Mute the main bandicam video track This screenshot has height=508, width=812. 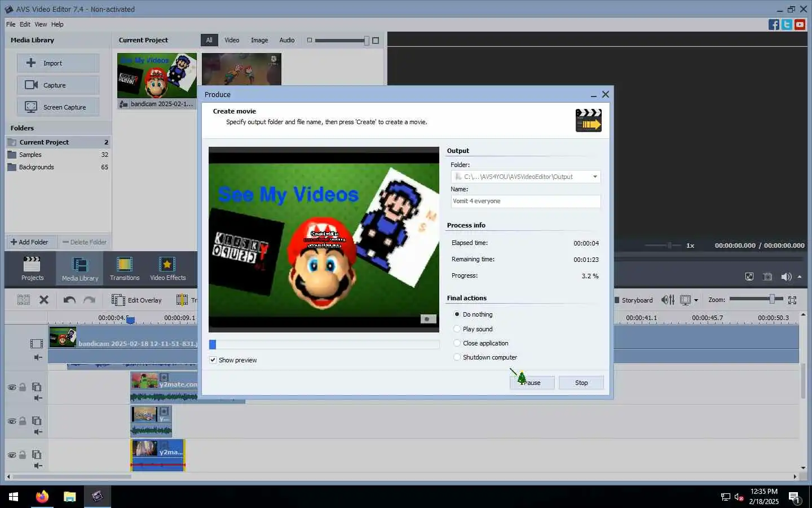click(38, 357)
